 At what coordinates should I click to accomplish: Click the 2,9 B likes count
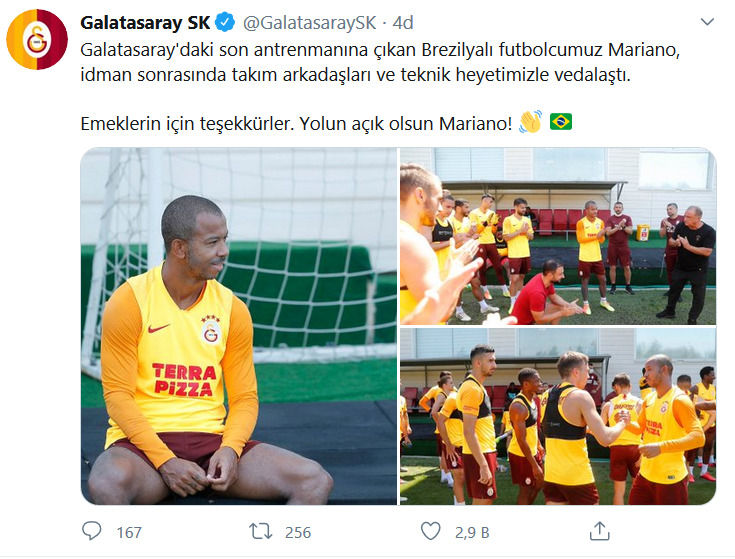472,532
